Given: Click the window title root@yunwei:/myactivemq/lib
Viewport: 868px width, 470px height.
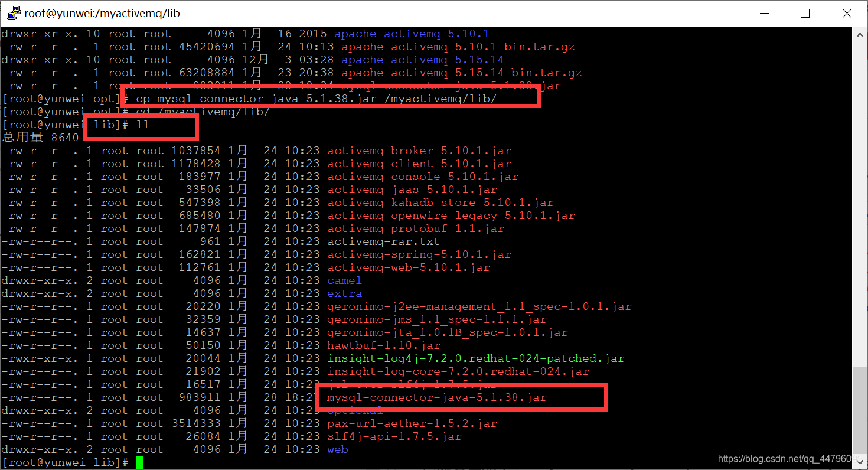Looking at the screenshot, I should pos(102,13).
